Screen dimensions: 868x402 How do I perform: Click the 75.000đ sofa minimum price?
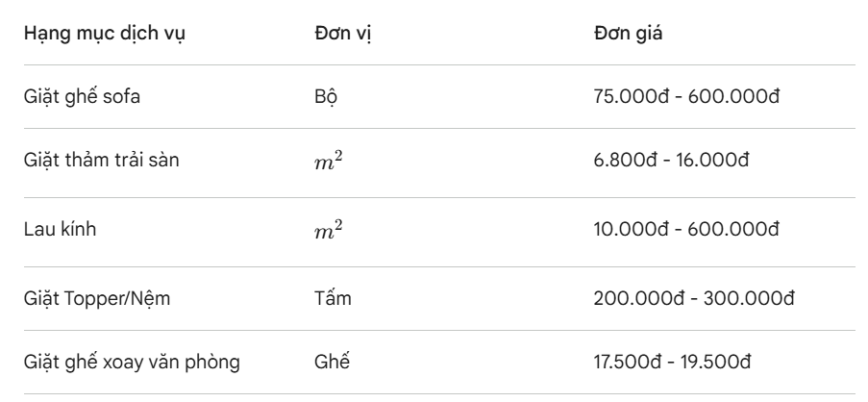click(631, 97)
